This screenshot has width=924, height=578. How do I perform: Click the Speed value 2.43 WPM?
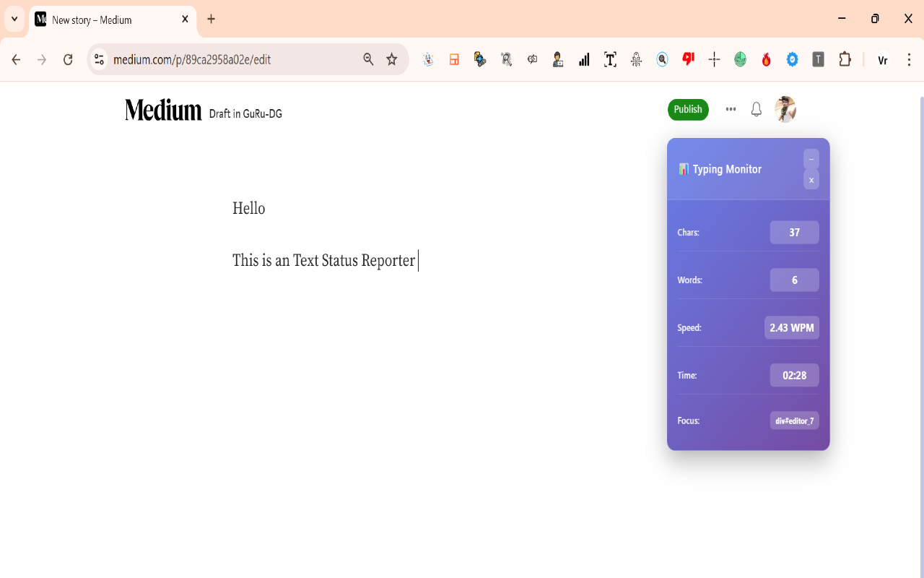(792, 328)
